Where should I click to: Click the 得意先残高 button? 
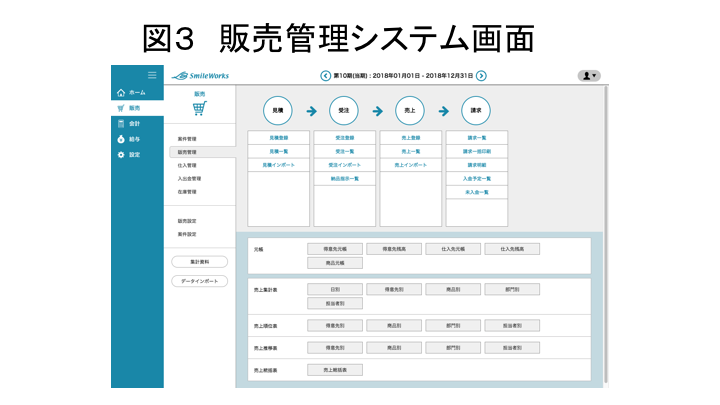pos(394,249)
